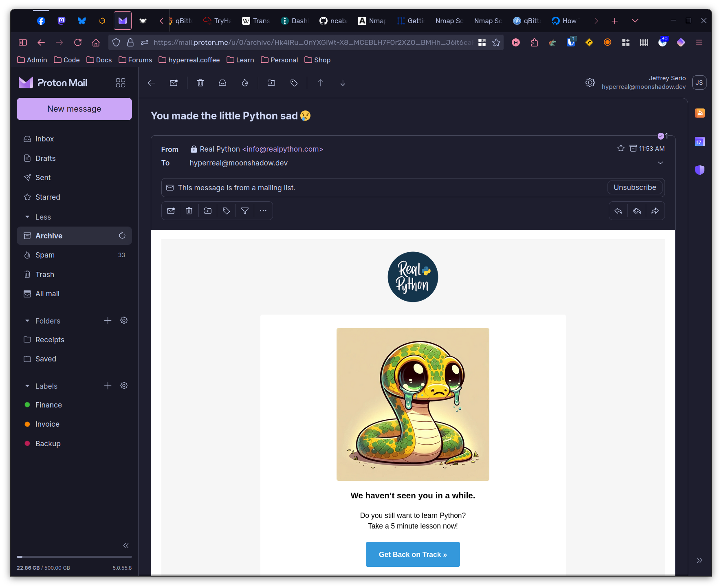The width and height of the screenshot is (722, 588).
Task: Star this message from Real Python
Action: [x=621, y=148]
